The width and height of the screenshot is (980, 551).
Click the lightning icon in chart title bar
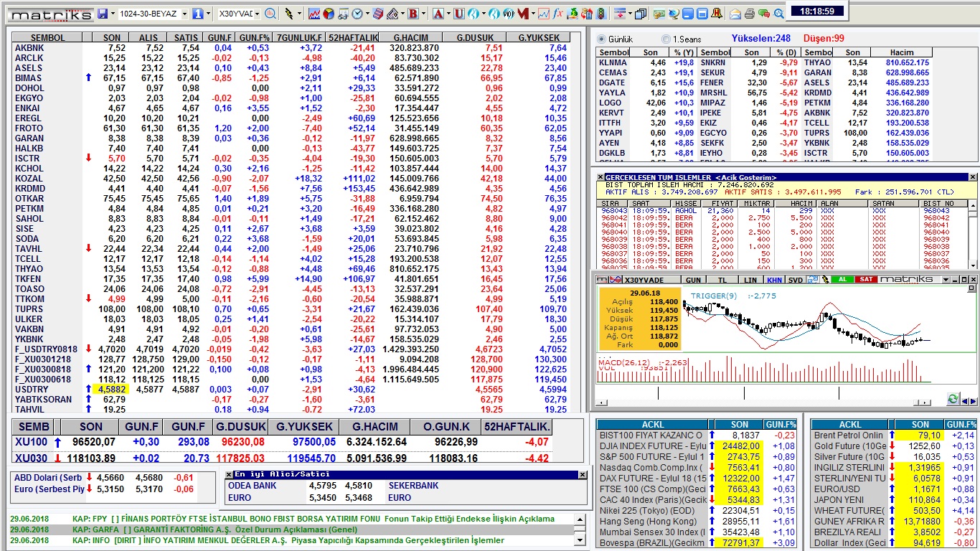[826, 280]
